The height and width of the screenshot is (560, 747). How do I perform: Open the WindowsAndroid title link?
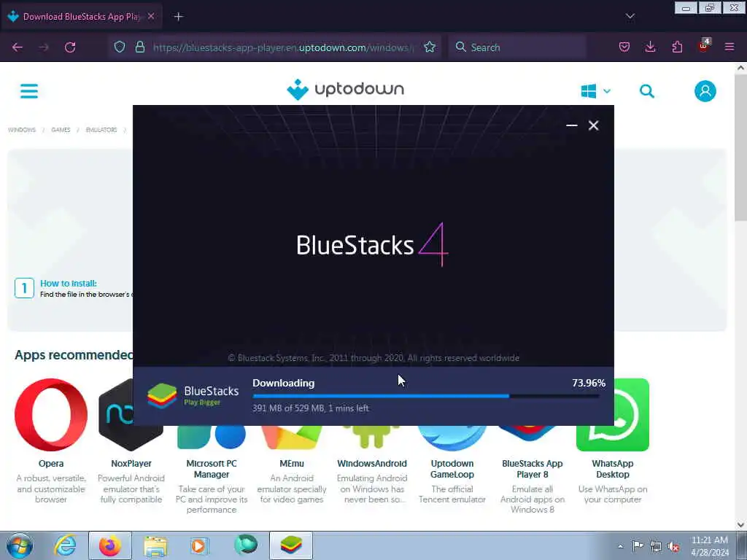[x=372, y=463]
